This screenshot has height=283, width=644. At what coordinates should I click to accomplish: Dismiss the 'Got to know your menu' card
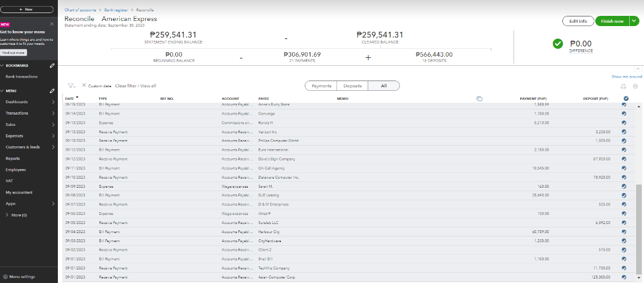(x=52, y=24)
